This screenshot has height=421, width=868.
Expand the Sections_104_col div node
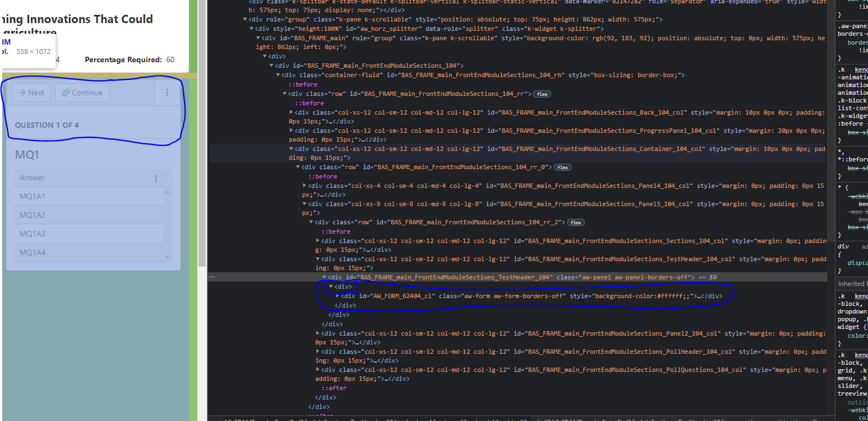(x=318, y=241)
